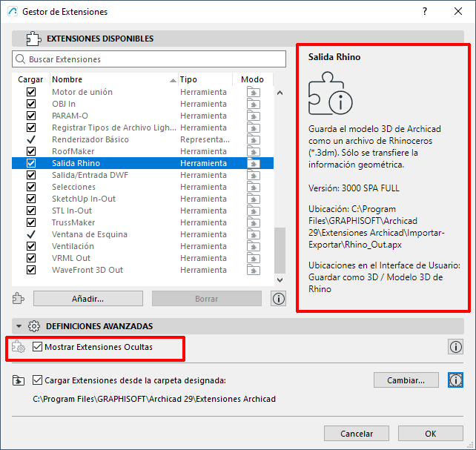This screenshot has width=476, height=450.
Task: Select the Ventana de Esquina row name
Action: point(90,234)
